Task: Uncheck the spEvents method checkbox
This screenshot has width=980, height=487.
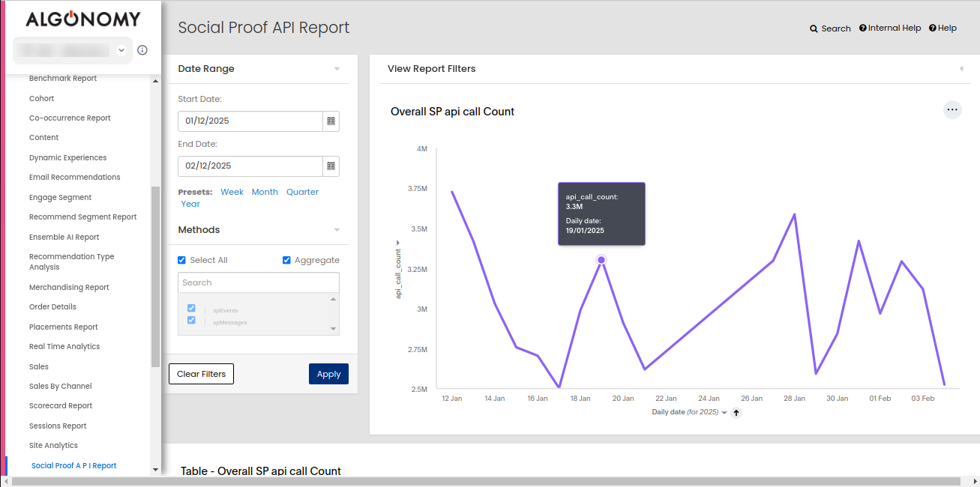Action: pyautogui.click(x=191, y=309)
